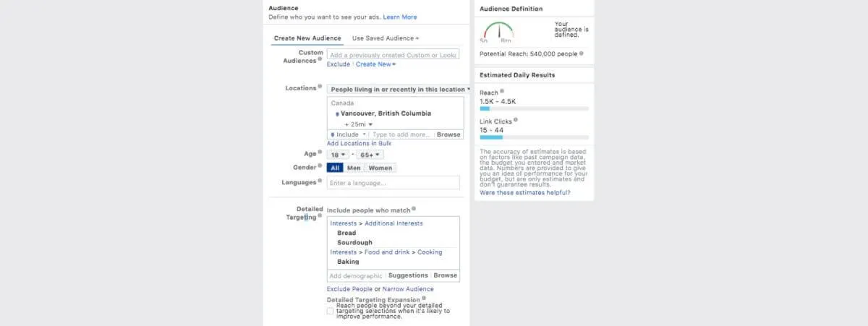This screenshot has width=868, height=326.
Task: Expand the +25mi radius dropdown
Action: point(359,124)
